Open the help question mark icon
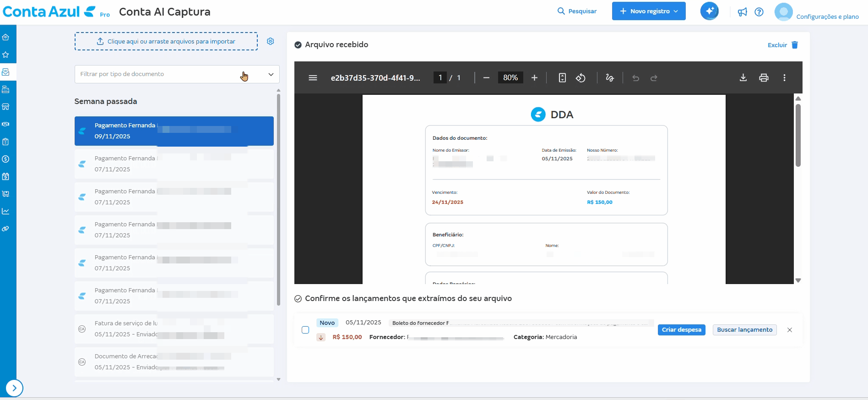Image resolution: width=868 pixels, height=400 pixels. (x=759, y=12)
